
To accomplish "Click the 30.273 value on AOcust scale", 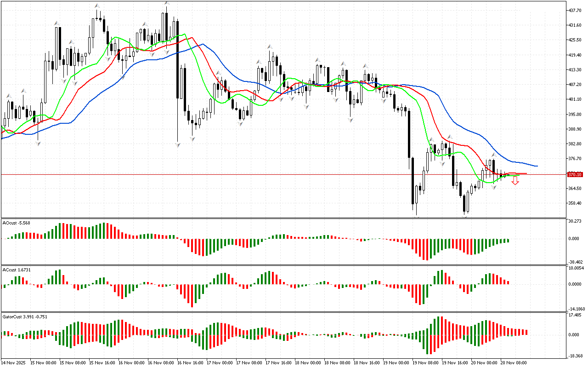I will 575,221.
